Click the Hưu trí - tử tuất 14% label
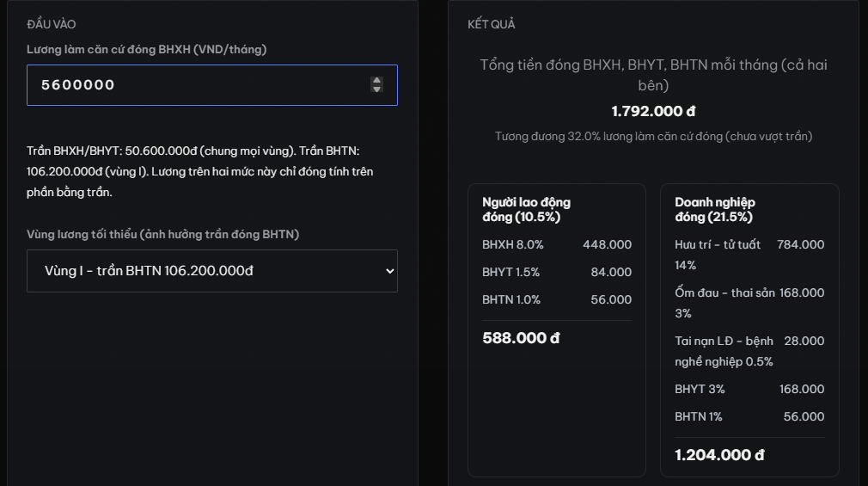This screenshot has height=486, width=868. tap(718, 255)
